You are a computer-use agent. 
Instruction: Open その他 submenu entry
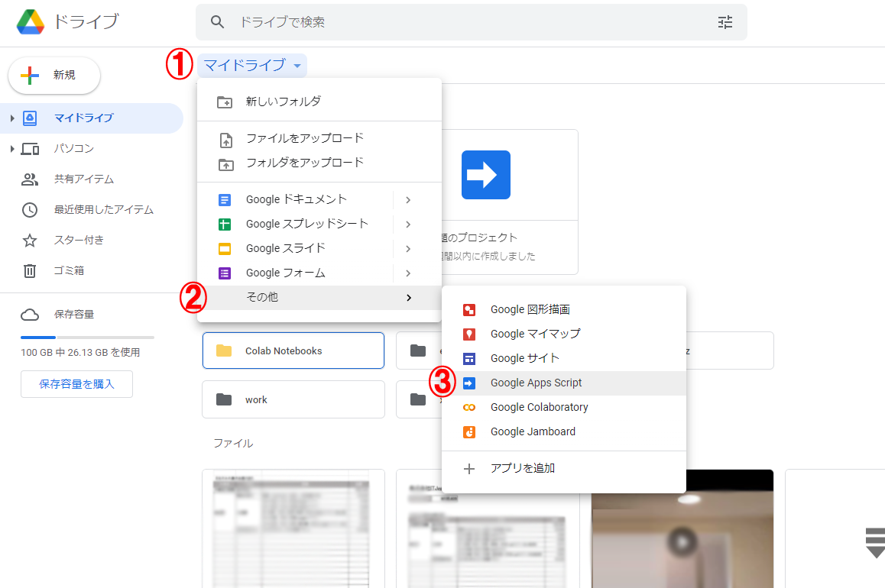tap(319, 298)
